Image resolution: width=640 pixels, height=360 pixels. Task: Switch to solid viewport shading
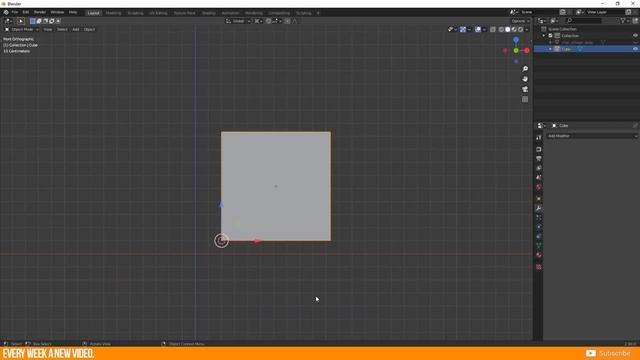point(508,29)
